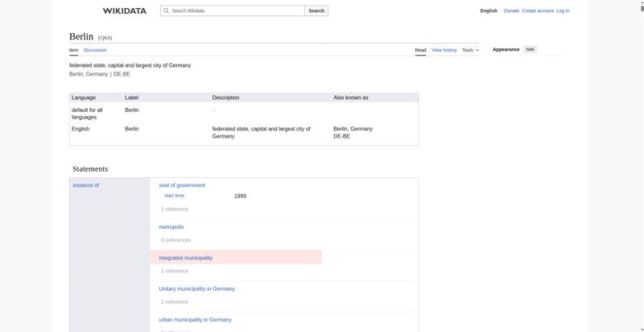Image resolution: width=644 pixels, height=332 pixels.
Task: Switch to the Discussion tab
Action: 95,50
